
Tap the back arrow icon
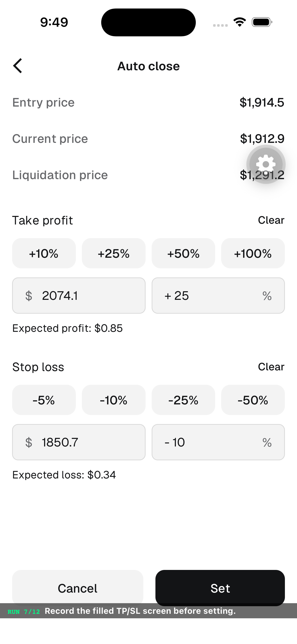(x=18, y=66)
